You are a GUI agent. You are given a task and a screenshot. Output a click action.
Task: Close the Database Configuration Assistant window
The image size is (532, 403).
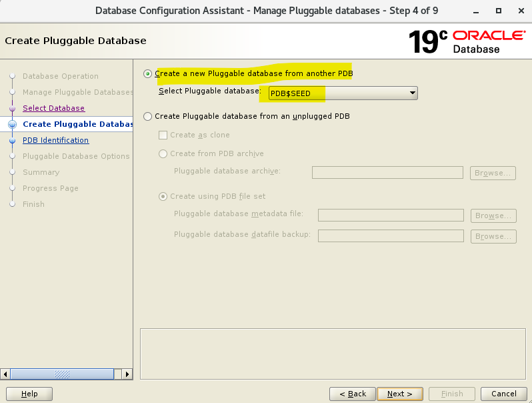521,11
